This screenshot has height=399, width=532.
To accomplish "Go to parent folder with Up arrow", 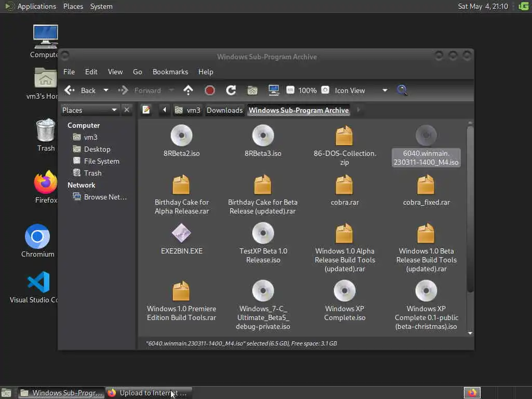I will (x=188, y=90).
